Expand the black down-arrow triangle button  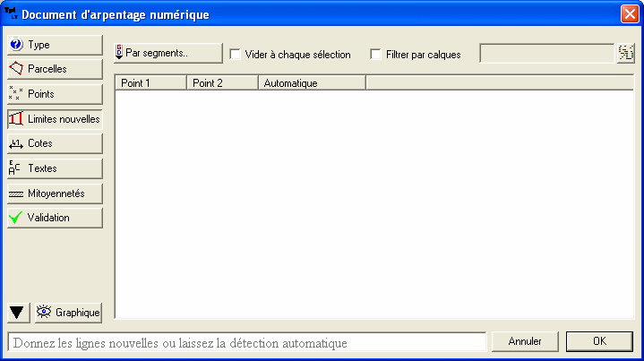pyautogui.click(x=17, y=313)
